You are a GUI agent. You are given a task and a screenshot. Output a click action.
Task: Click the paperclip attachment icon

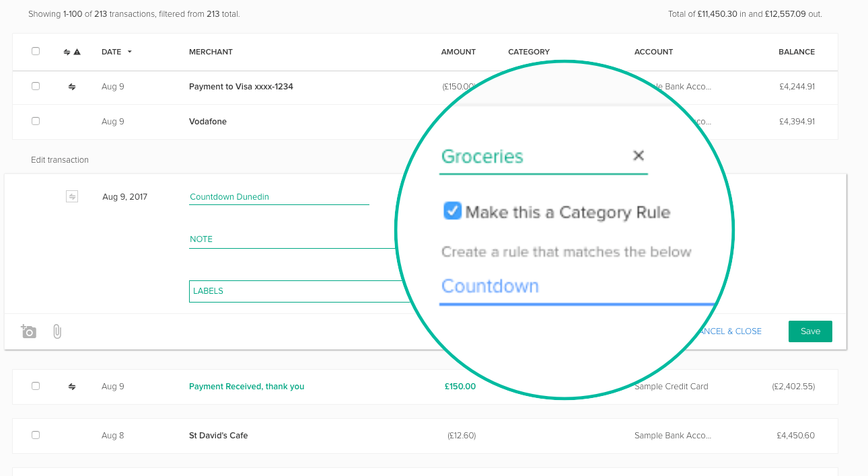tap(57, 331)
